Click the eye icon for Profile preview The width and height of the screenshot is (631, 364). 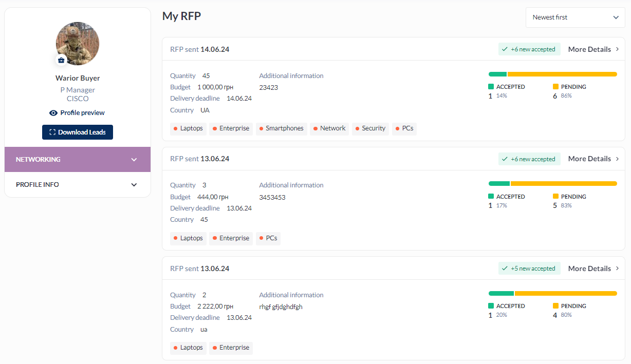click(x=53, y=113)
